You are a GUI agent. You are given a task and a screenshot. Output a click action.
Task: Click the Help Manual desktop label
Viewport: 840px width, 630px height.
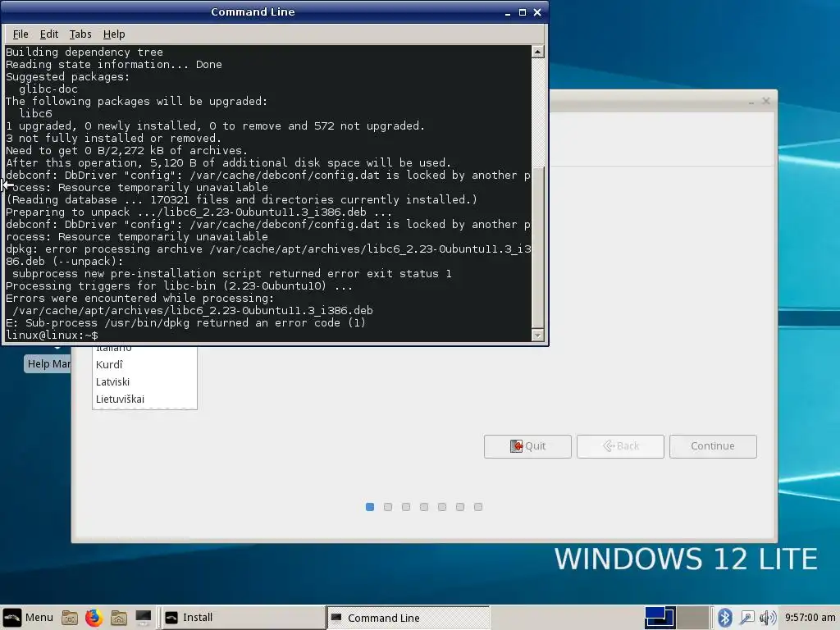point(48,363)
